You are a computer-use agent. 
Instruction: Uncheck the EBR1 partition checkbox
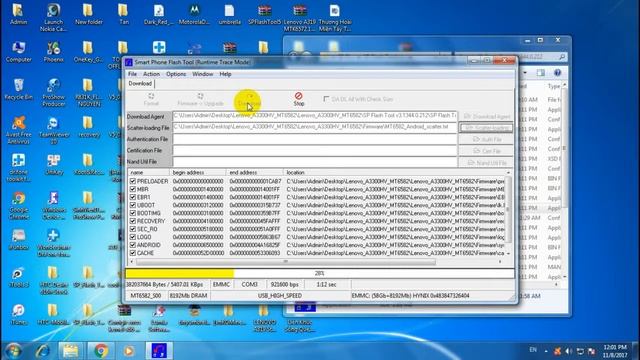point(133,197)
